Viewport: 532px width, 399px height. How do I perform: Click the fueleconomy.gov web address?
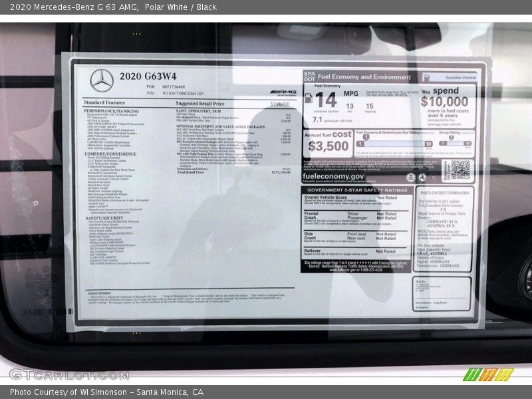[333, 176]
